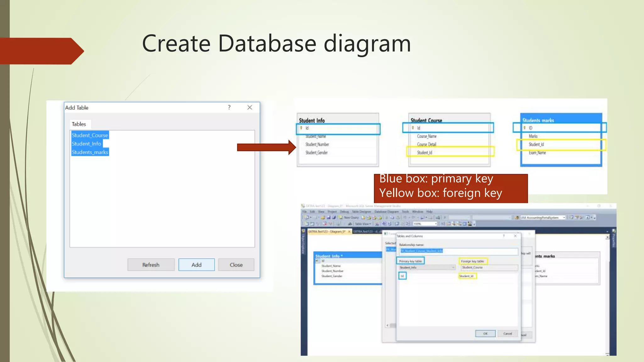Click the Id primary key column cell
This screenshot has width=644, height=362.
pos(402,276)
